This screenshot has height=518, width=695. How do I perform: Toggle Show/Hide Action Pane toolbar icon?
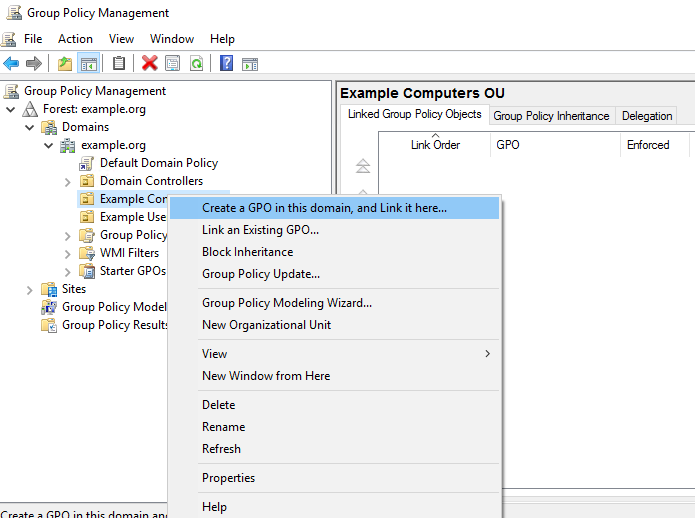(x=250, y=63)
